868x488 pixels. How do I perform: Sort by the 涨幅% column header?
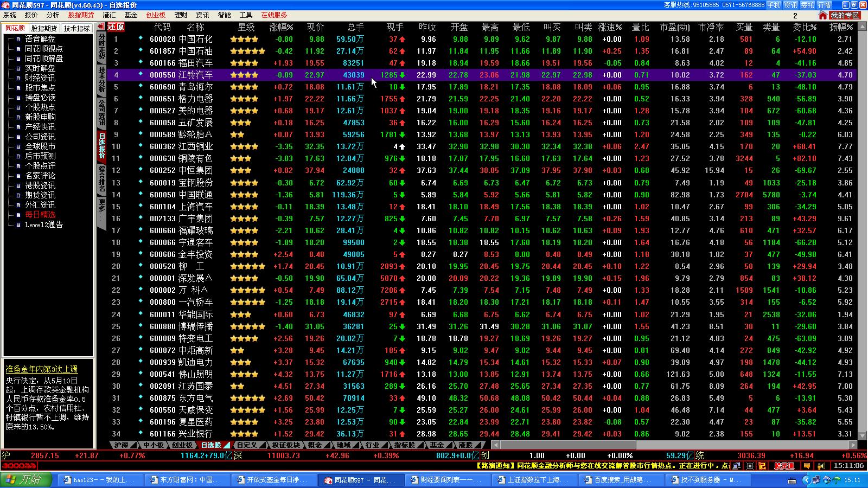pyautogui.click(x=281, y=27)
